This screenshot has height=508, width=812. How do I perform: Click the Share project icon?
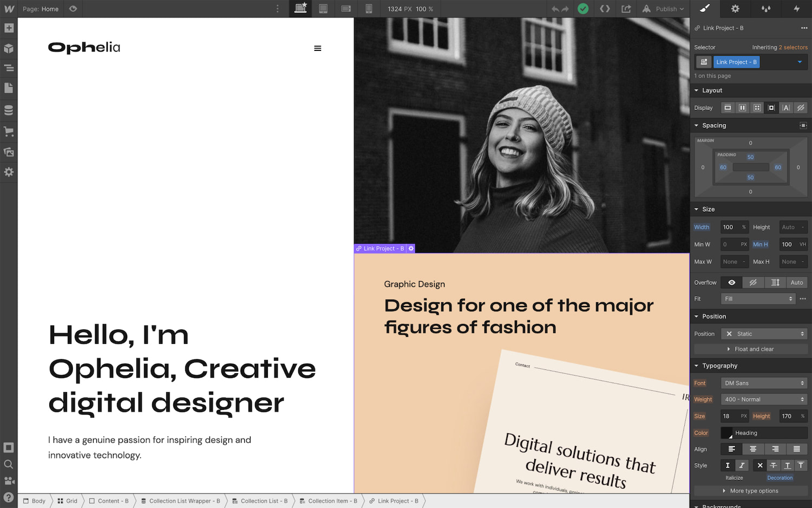tap(626, 9)
